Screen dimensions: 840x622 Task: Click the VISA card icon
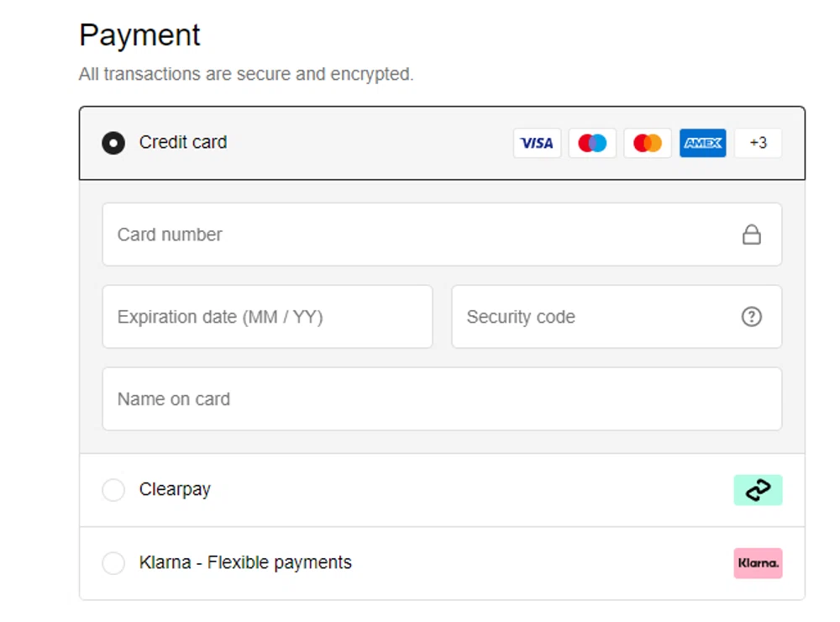pyautogui.click(x=537, y=143)
